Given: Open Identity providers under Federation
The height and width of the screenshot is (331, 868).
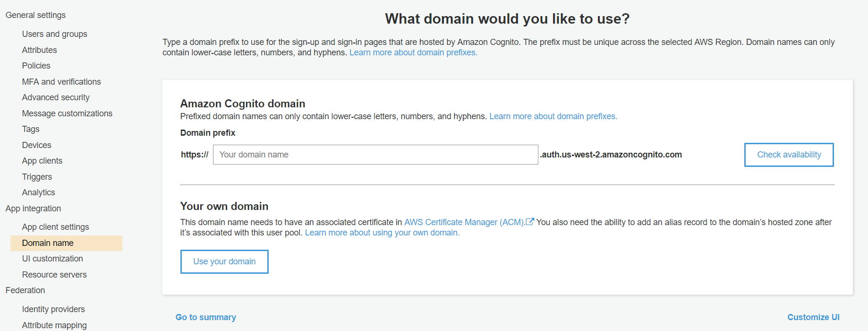Looking at the screenshot, I should click(x=53, y=309).
